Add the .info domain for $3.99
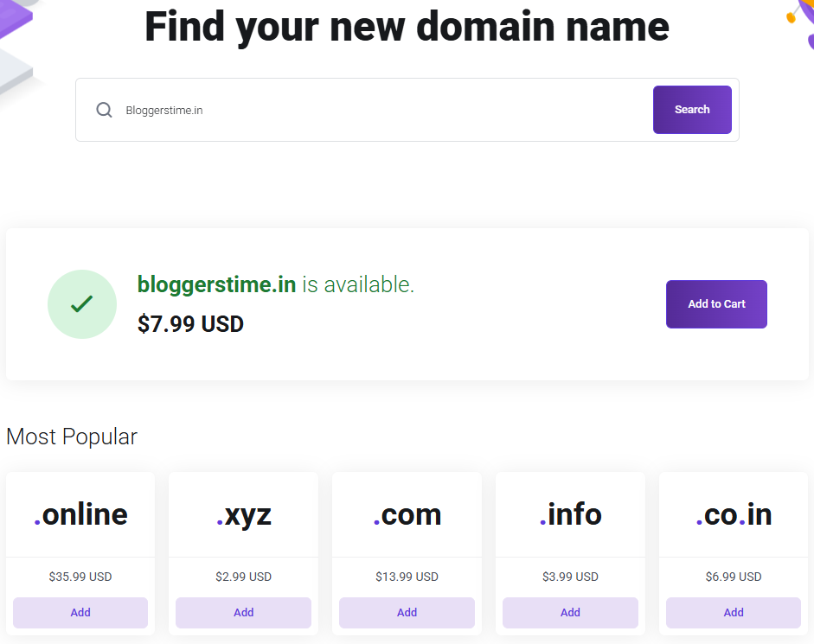This screenshot has width=814, height=644. point(570,612)
